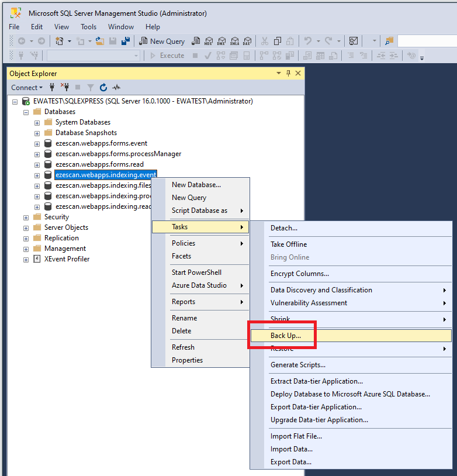Click the New Query toolbar button
The width and height of the screenshot is (457, 476).
click(x=162, y=41)
